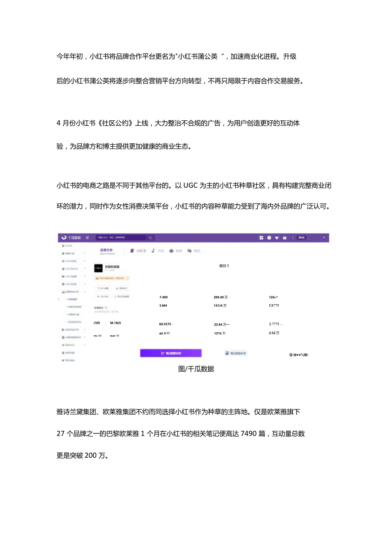This screenshot has height=555, width=392.
Task: Toggle the 加入收藏 favorite option on the brand card
Action: (x=103, y=288)
